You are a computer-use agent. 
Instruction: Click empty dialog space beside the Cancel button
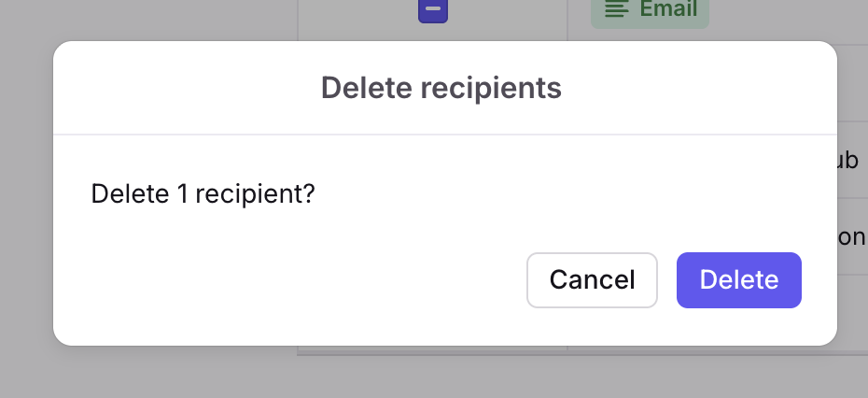click(304, 280)
